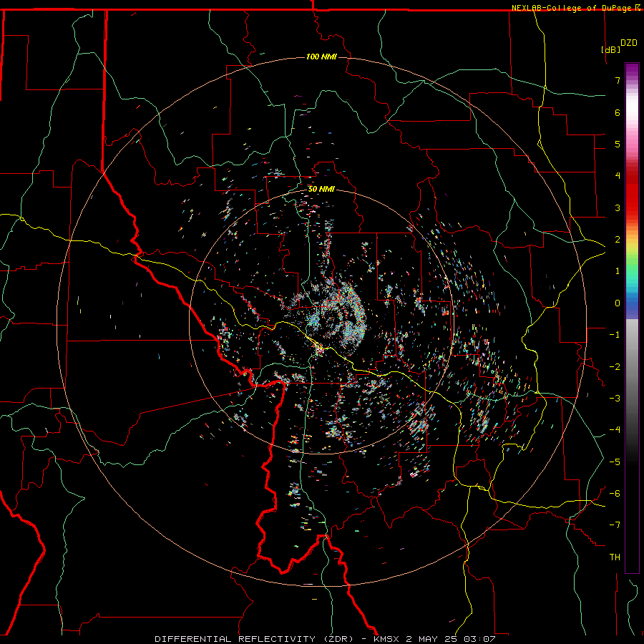Viewport: 644px width, 644px height.
Task: Click the 1 value on color scale
Action: coord(618,271)
